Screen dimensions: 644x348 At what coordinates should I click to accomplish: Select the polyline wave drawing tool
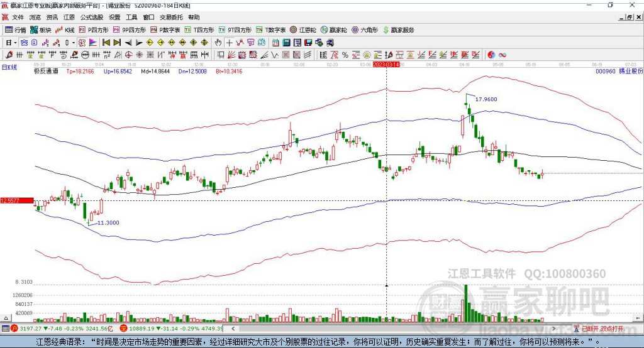pyautogui.click(x=275, y=55)
